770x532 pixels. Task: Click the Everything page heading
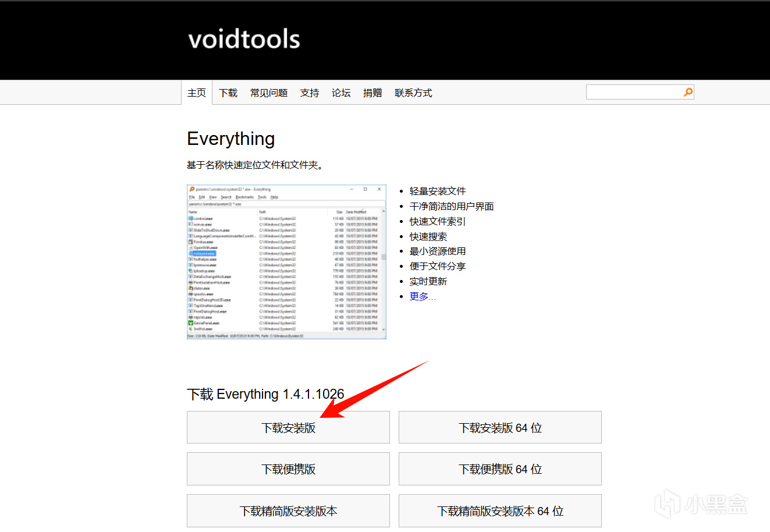(x=231, y=139)
